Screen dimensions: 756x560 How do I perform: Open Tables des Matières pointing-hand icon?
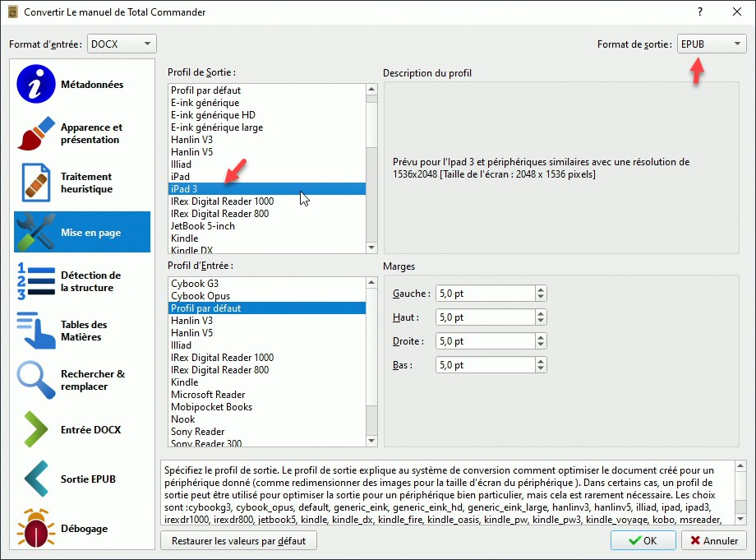(x=35, y=331)
